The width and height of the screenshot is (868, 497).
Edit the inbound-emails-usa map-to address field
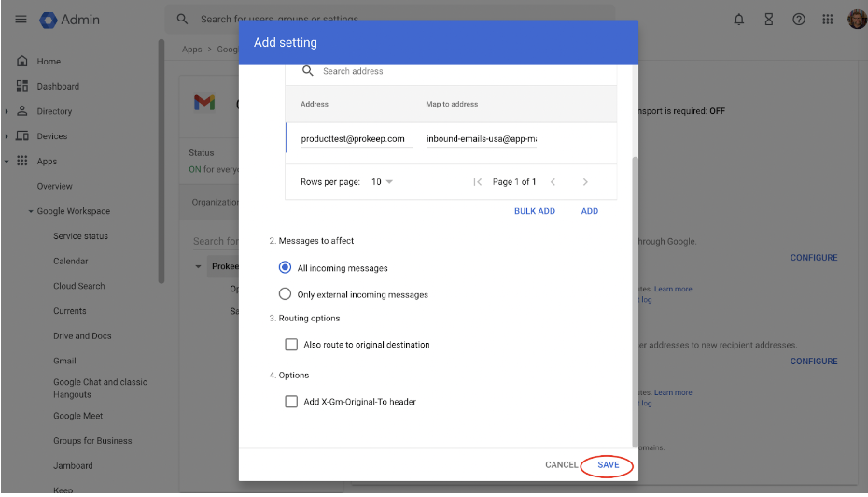(x=482, y=139)
